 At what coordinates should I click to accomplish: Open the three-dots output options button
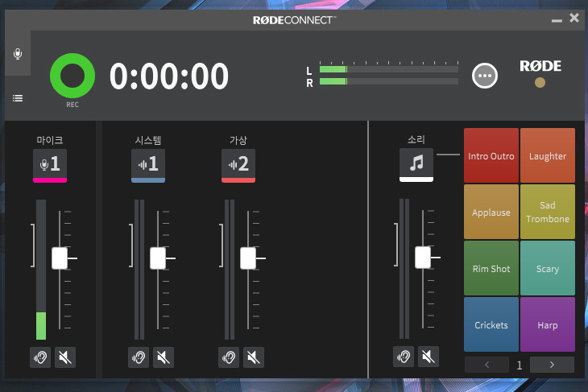tap(485, 76)
